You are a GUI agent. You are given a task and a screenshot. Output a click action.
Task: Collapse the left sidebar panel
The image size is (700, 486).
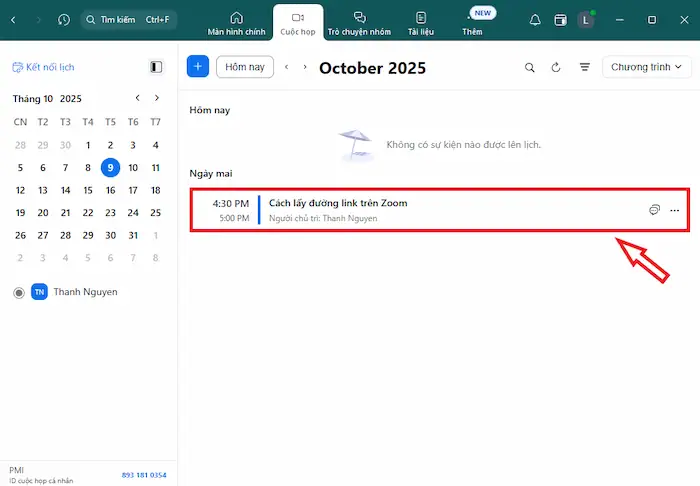pos(156,67)
